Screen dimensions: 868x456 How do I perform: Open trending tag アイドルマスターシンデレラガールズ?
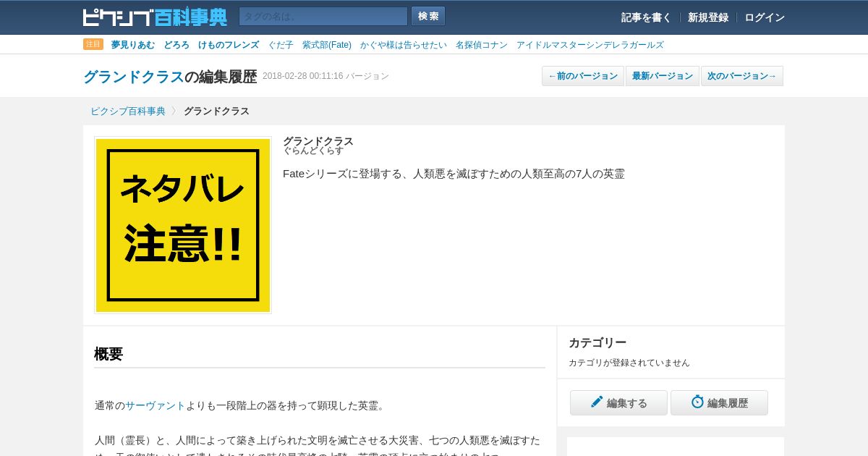point(590,45)
